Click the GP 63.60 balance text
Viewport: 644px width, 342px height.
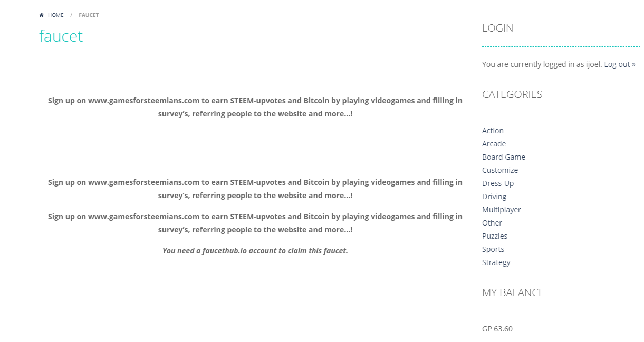click(x=497, y=329)
